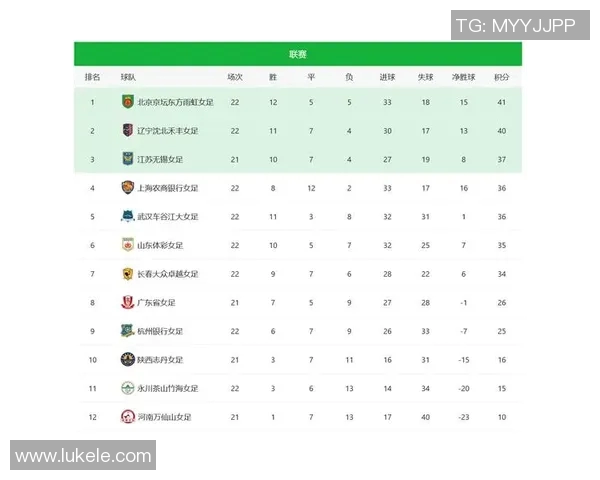Click the 江苏无锡女足 team crest
The height and width of the screenshot is (480, 600).
127,158
